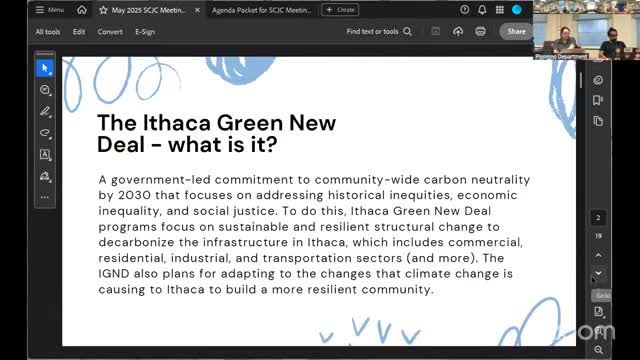The height and width of the screenshot is (360, 640).
Task: Open the Convert menu
Action: pyautogui.click(x=110, y=32)
